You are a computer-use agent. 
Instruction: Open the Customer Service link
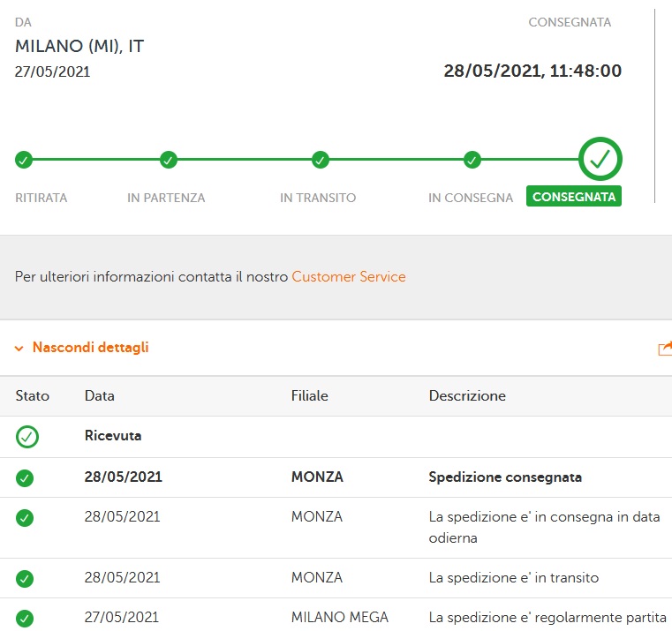click(x=349, y=277)
